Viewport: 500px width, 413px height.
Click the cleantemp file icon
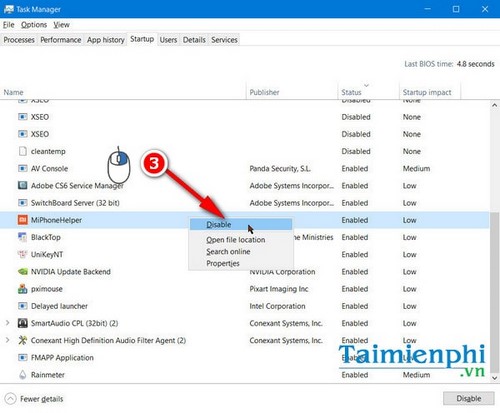(22, 151)
